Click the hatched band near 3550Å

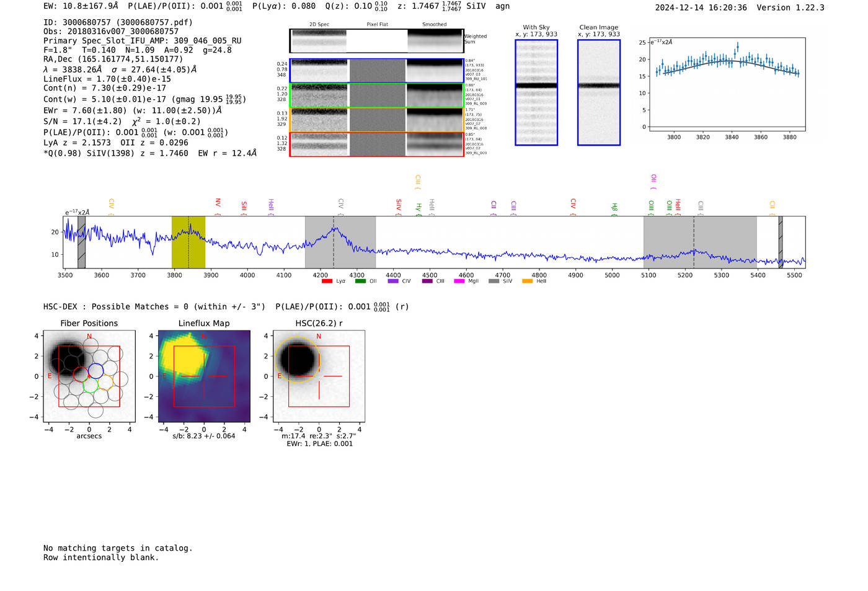coord(81,242)
